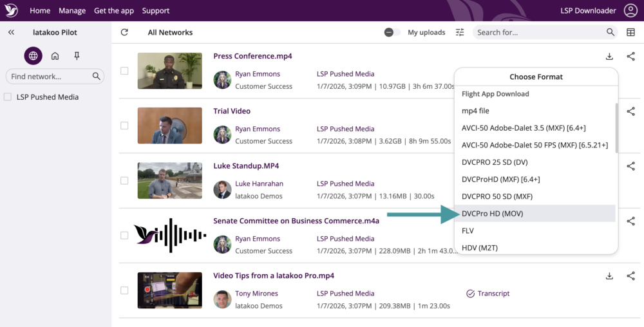Select mp4 file format option
This screenshot has height=327, width=644.
(475, 111)
